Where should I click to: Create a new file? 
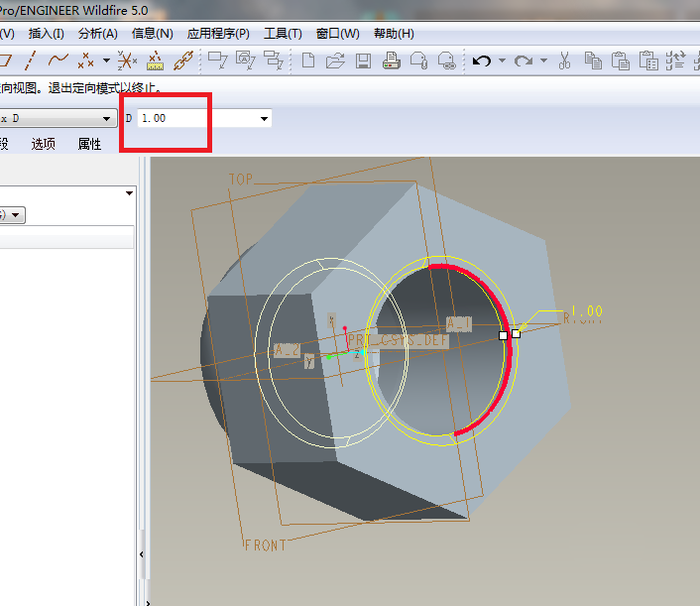point(308,61)
